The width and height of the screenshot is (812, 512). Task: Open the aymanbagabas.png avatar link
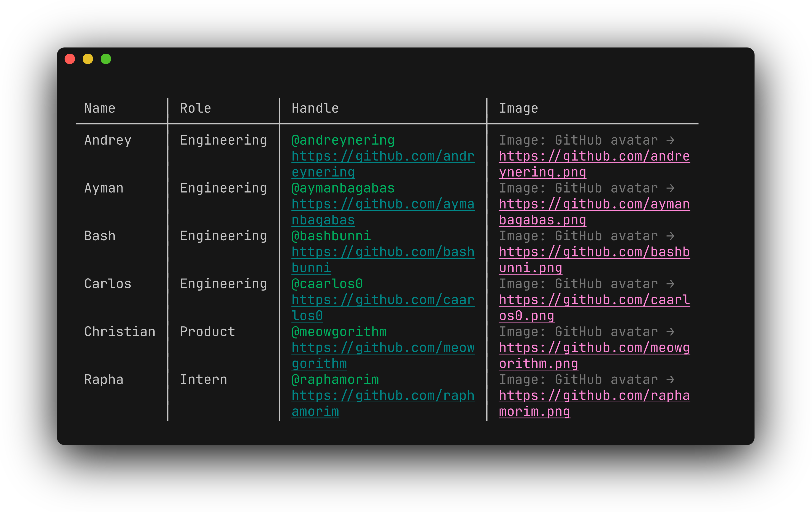[594, 212]
